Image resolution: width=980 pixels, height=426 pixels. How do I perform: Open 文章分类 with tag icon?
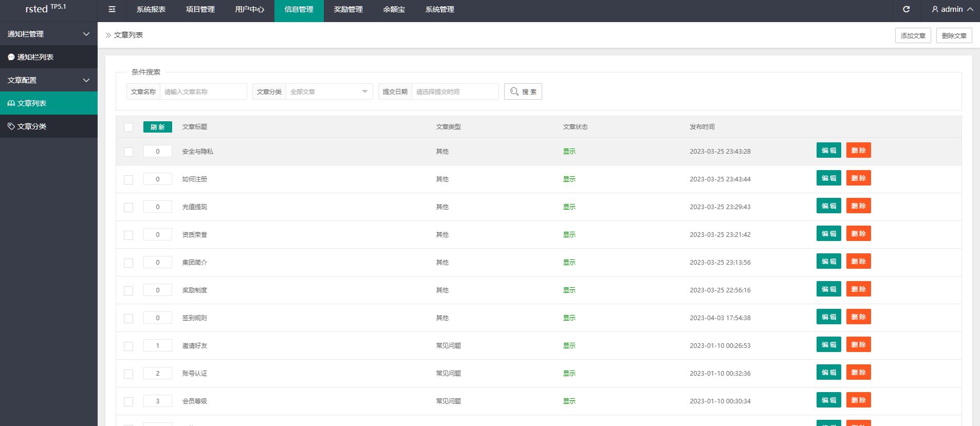(x=11, y=126)
